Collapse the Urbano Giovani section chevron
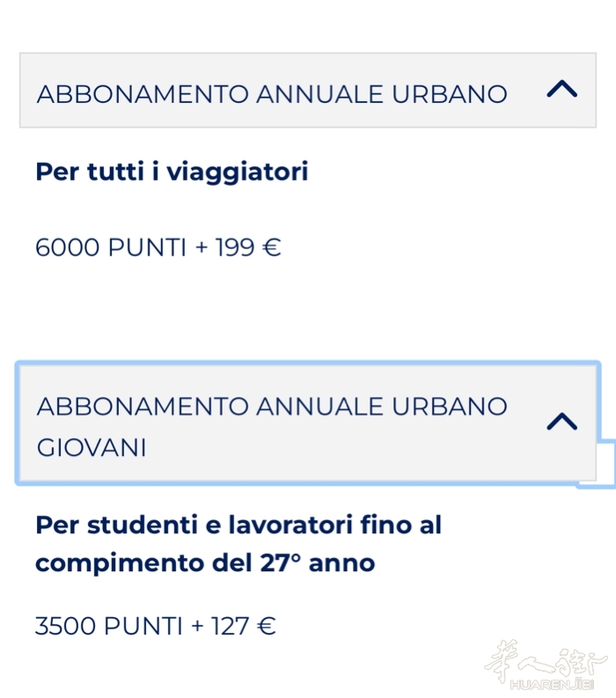Viewport: 616px width, 698px height. (561, 422)
